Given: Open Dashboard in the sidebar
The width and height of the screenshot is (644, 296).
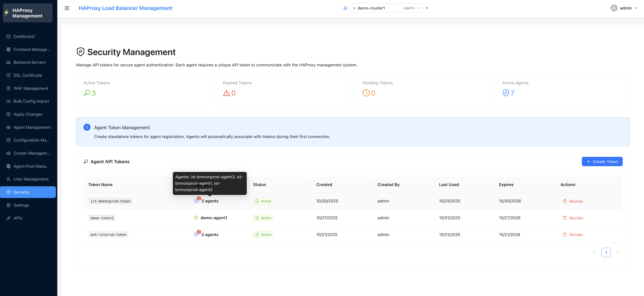Looking at the screenshot, I should click(x=28, y=37).
